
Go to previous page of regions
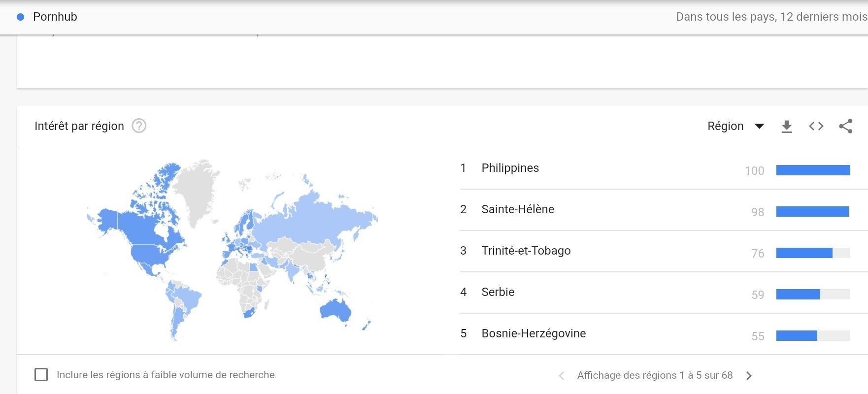coord(562,376)
